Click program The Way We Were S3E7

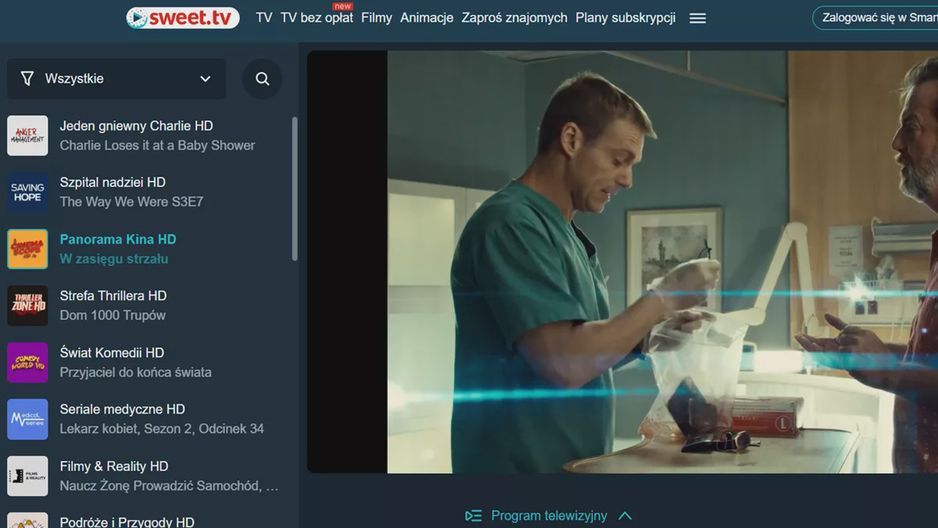tap(132, 202)
